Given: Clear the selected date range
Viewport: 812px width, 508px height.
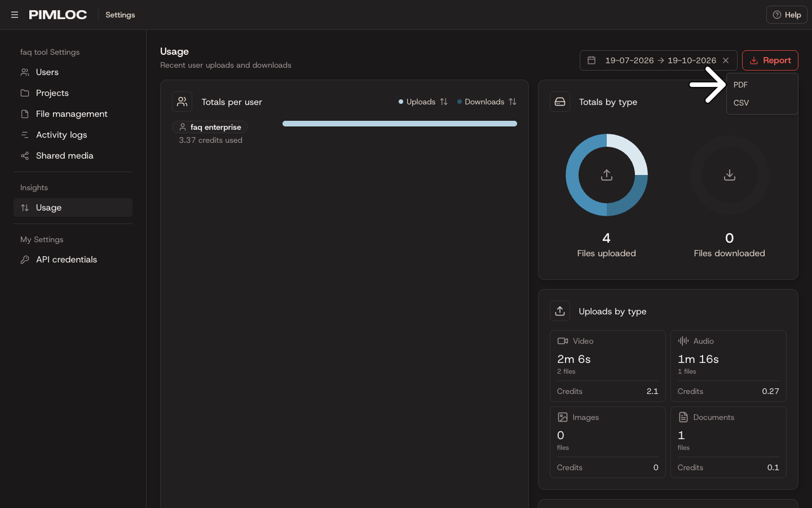Looking at the screenshot, I should (x=726, y=60).
